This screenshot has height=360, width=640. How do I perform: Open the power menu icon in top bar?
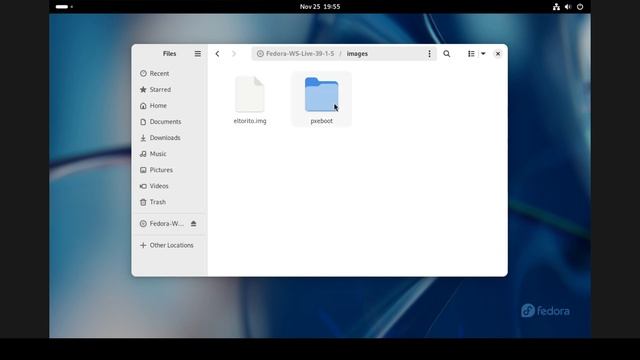(x=580, y=7)
